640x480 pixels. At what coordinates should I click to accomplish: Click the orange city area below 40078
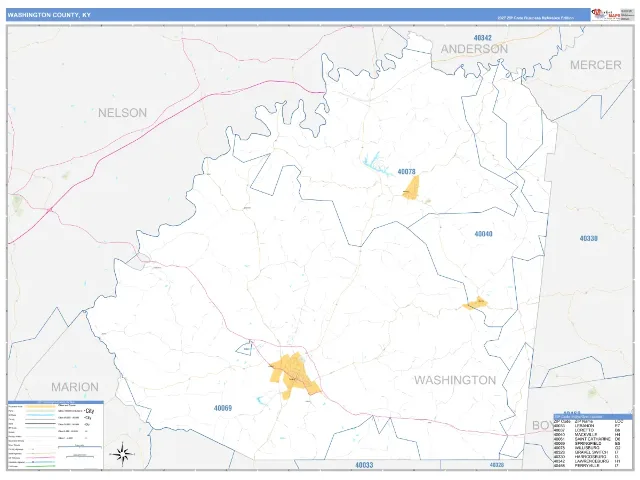(411, 188)
